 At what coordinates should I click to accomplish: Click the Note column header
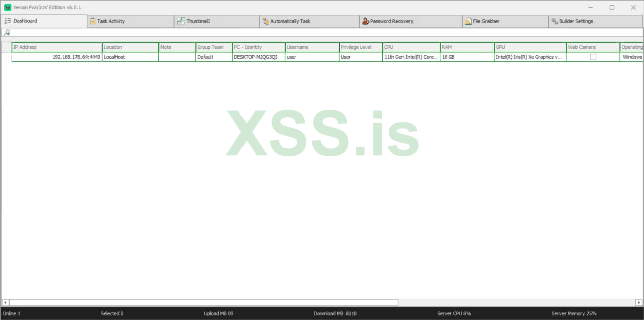(177, 47)
